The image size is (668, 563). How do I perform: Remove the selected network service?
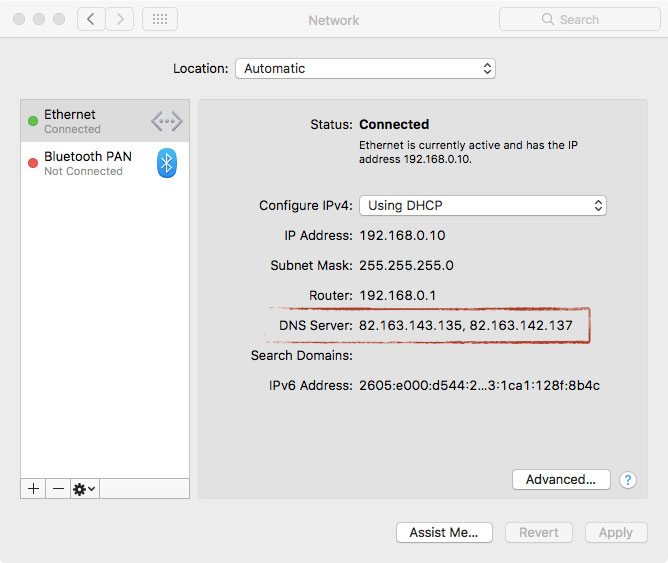tap(58, 488)
